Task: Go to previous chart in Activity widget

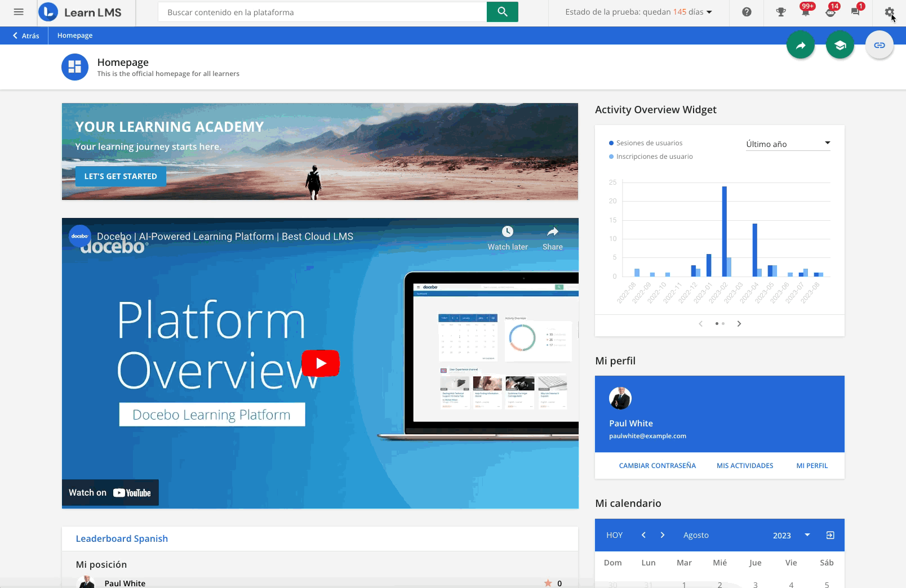Action: [x=700, y=323]
